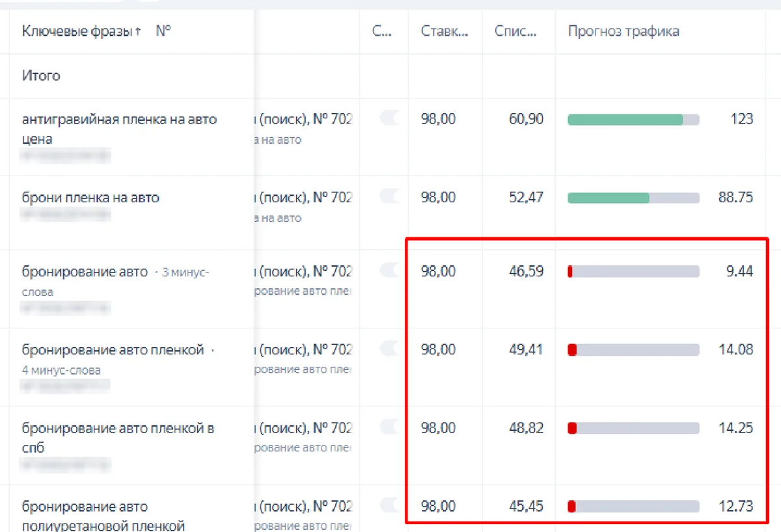Screen dimensions: 781x532
Task: Click the «Прогноз трафика» column header
Action: 623,31
